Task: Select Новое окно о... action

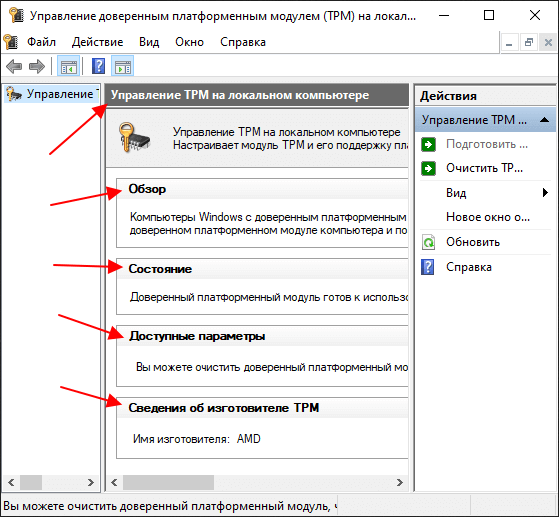Action: coord(488,217)
